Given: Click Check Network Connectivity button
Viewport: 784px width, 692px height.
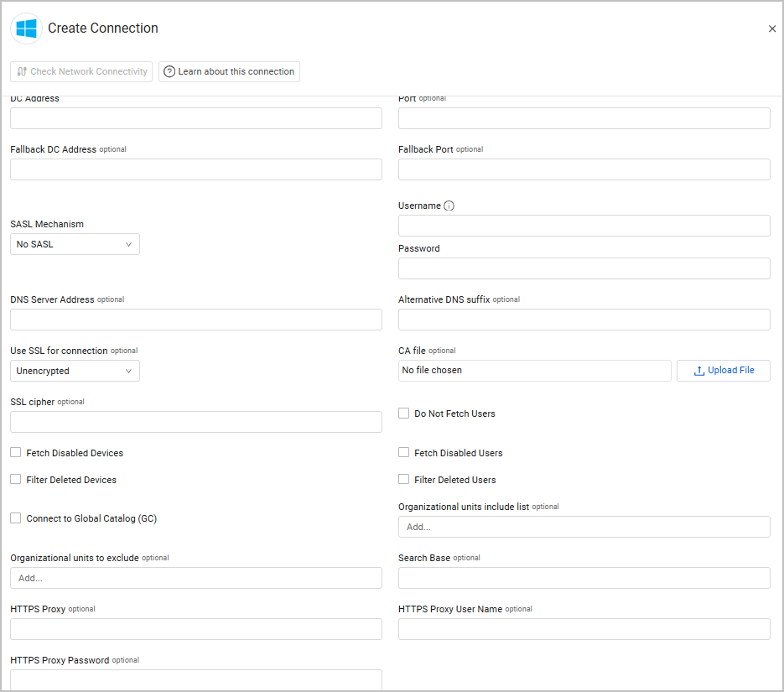Looking at the screenshot, I should point(81,71).
